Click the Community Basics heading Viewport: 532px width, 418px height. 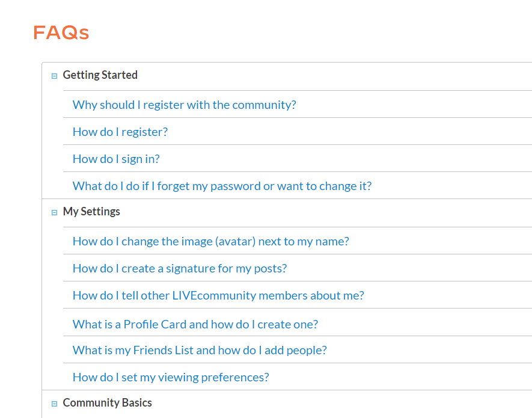(107, 403)
